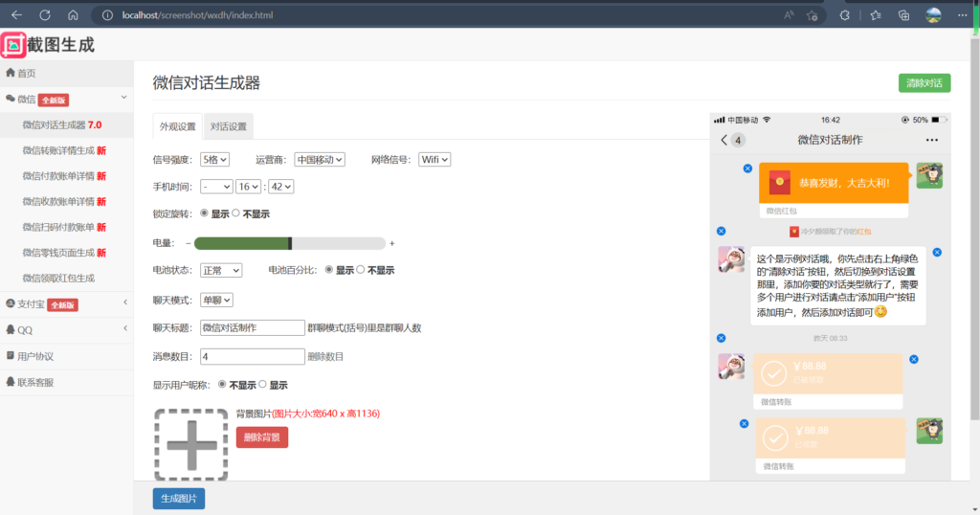Switch to the 外观设置 tab

click(177, 126)
